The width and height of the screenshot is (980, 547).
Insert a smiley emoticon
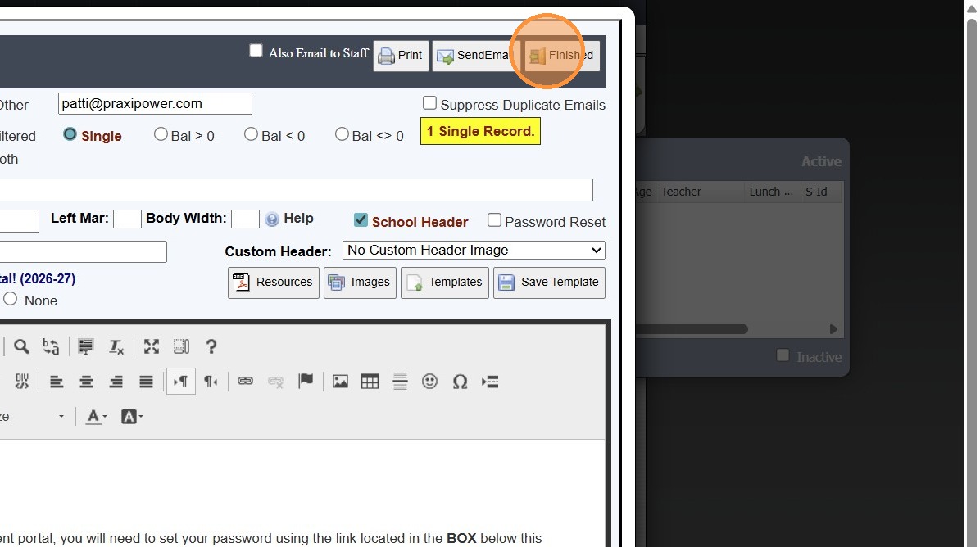tap(429, 382)
